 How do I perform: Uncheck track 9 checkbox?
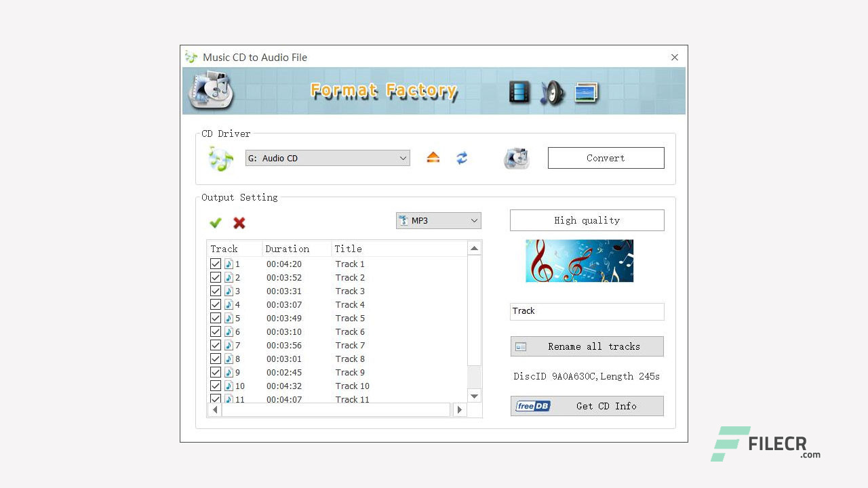coord(216,373)
